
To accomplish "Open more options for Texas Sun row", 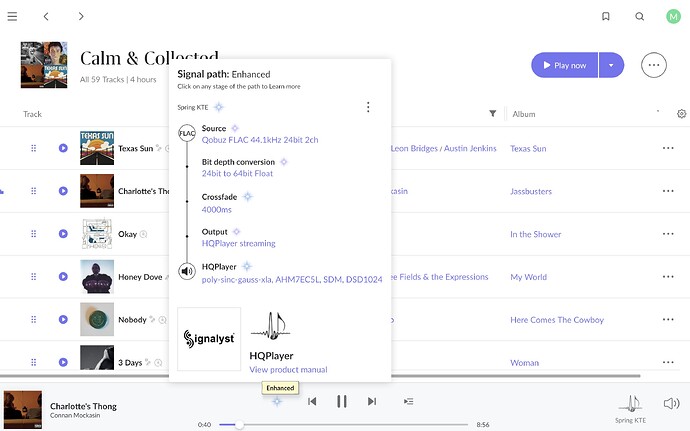I will pos(668,148).
